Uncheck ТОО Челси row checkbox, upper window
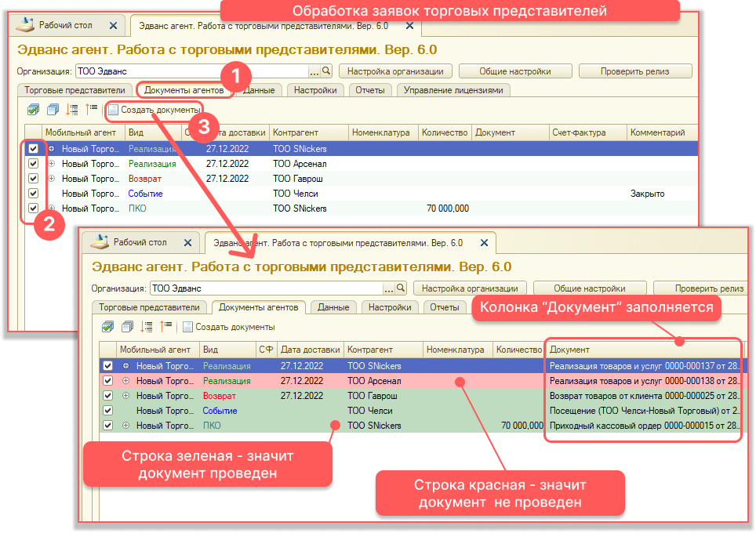Image resolution: width=756 pixels, height=533 pixels. (33, 194)
